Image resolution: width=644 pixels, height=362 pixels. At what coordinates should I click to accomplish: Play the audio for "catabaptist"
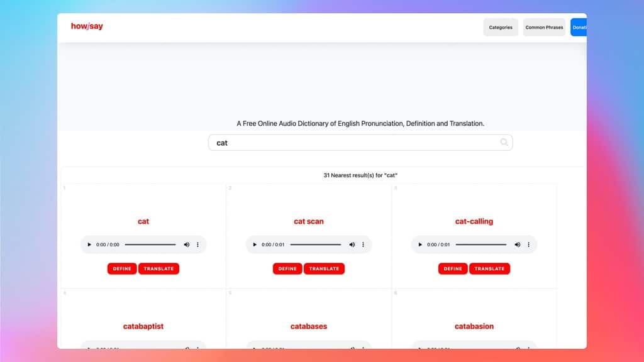click(x=89, y=349)
